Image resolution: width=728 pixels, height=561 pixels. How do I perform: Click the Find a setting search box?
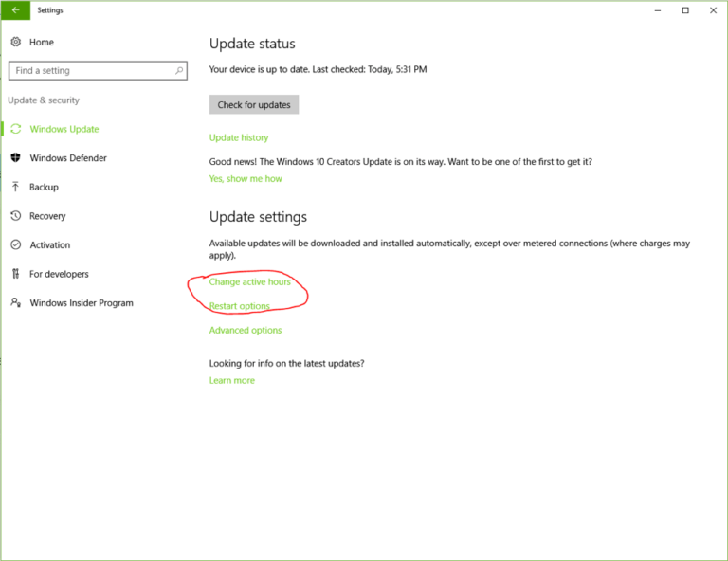click(x=98, y=70)
